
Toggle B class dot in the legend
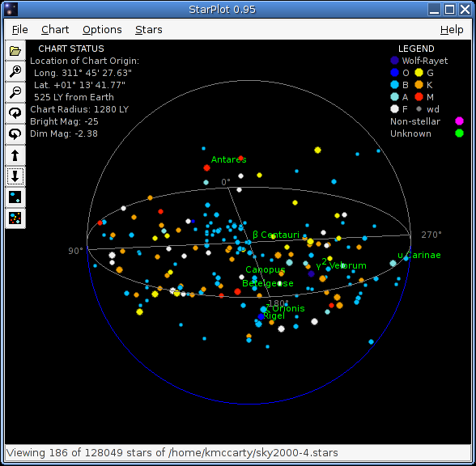[x=394, y=85]
